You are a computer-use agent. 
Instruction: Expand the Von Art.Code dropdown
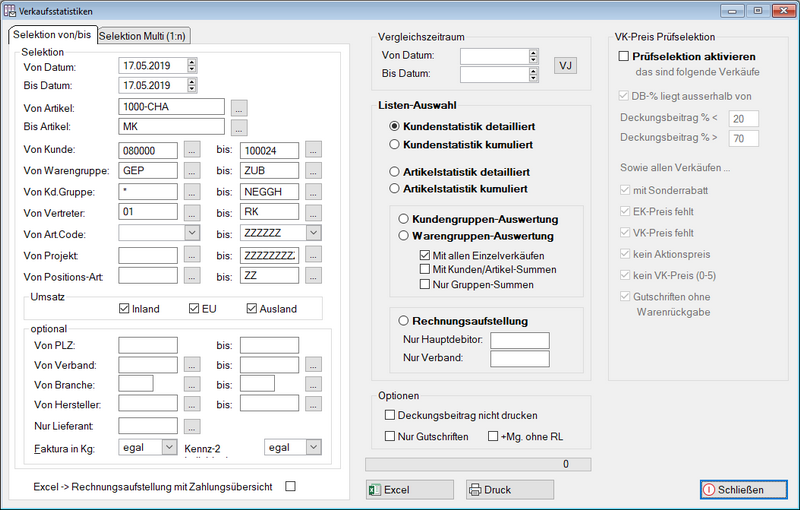(192, 232)
